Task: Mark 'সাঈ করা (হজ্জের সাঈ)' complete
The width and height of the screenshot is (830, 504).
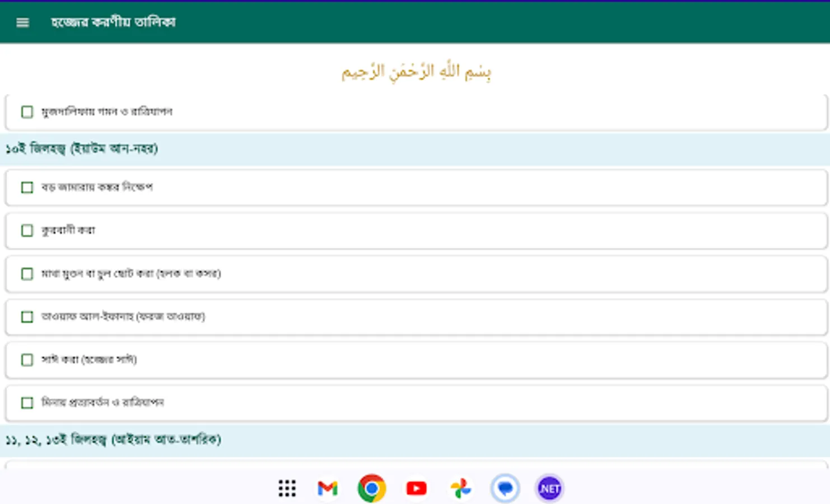Action: click(27, 360)
